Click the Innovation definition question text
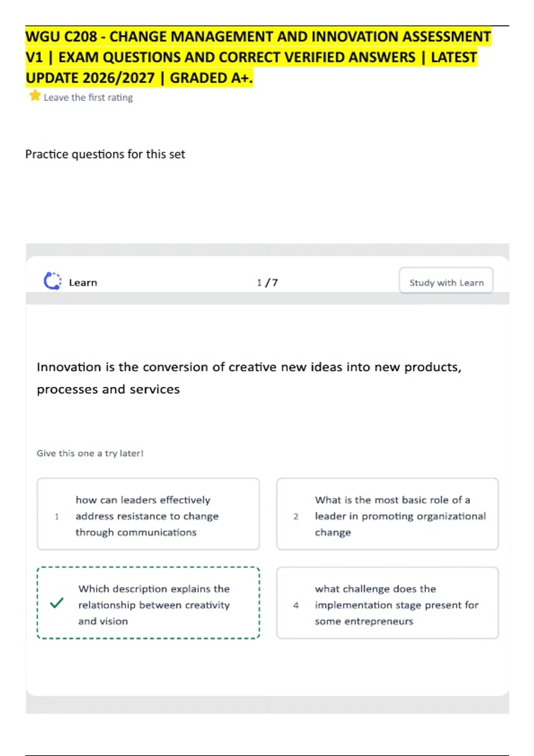Image resolution: width=534 pixels, height=756 pixels. [x=249, y=378]
